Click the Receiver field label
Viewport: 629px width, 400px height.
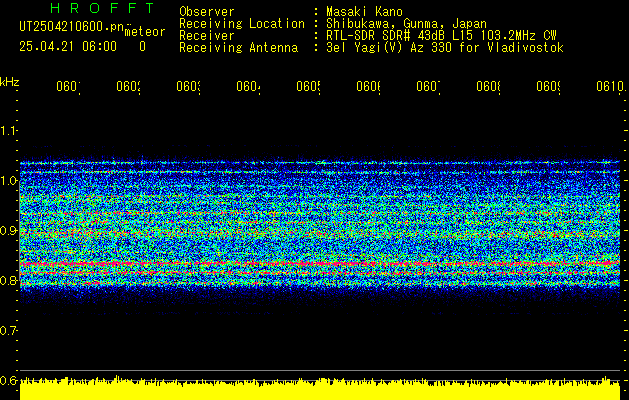click(207, 36)
